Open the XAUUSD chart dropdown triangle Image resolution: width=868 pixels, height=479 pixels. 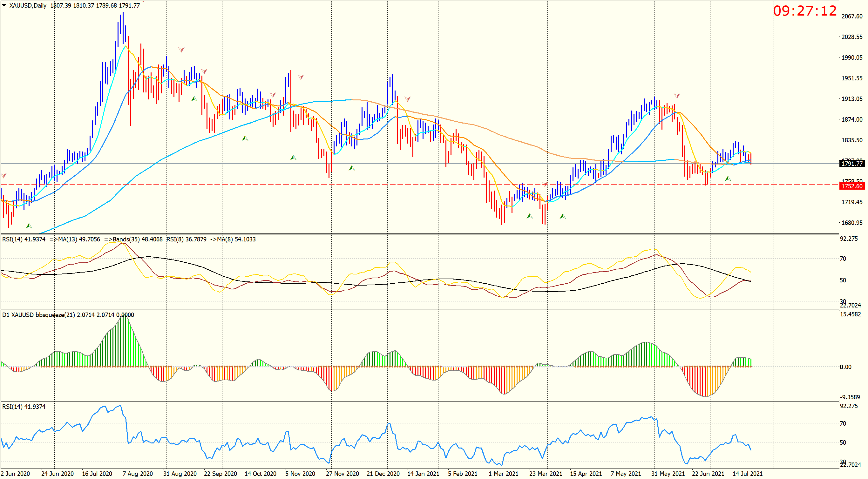coord(4,5)
